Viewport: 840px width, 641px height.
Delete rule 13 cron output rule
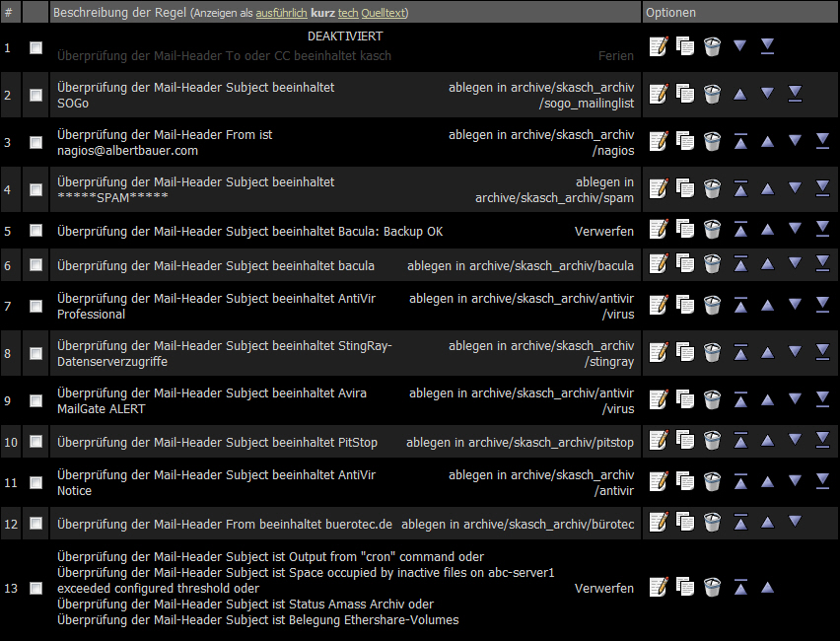click(713, 588)
